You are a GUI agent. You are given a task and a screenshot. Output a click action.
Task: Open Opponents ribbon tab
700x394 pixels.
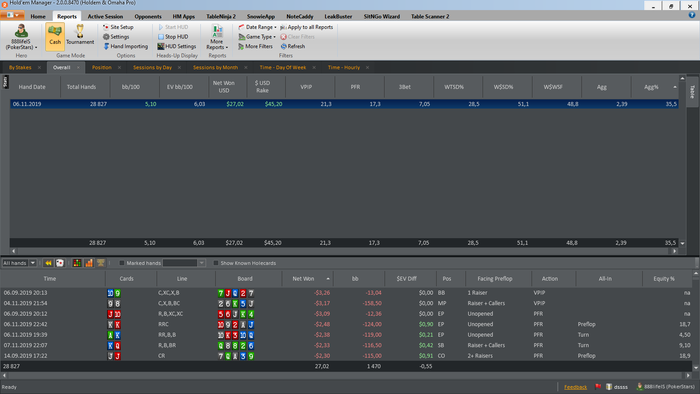click(x=148, y=17)
